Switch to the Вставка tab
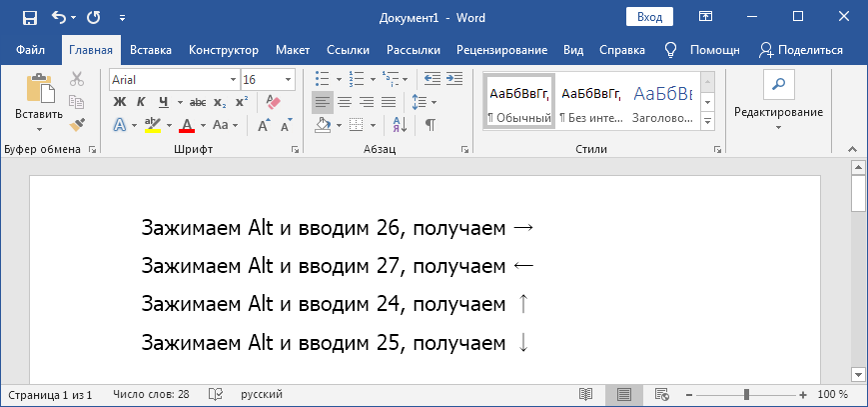 (x=150, y=50)
